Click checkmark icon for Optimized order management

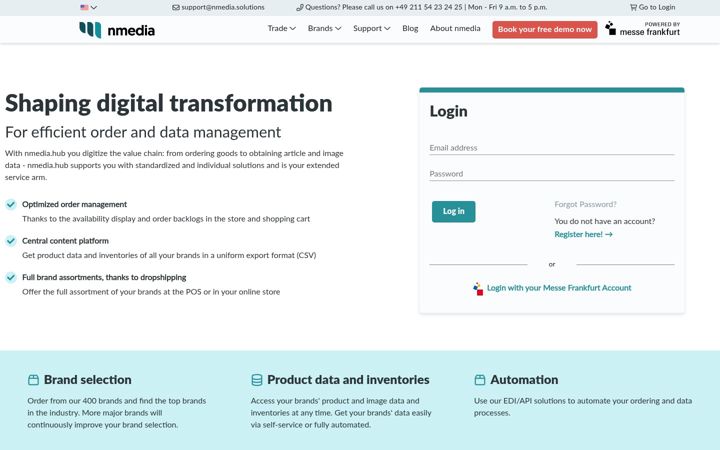coord(11,204)
